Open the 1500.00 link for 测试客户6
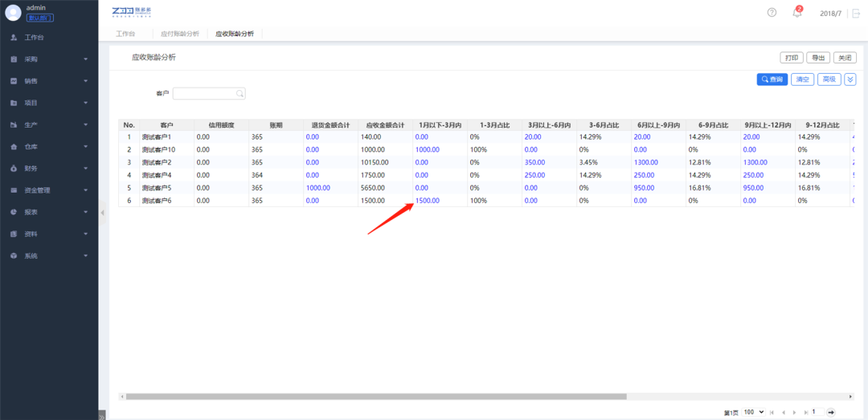Screen dimensions: 868x420 click(x=427, y=201)
